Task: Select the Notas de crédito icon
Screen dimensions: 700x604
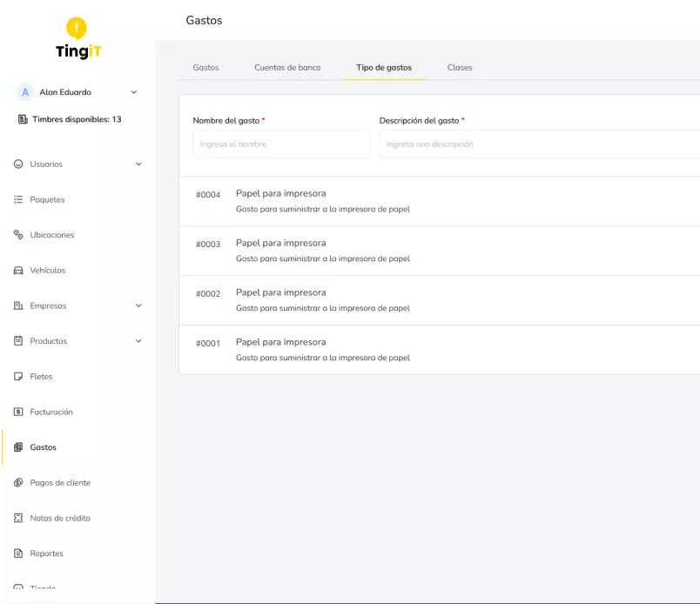Action: (x=18, y=519)
